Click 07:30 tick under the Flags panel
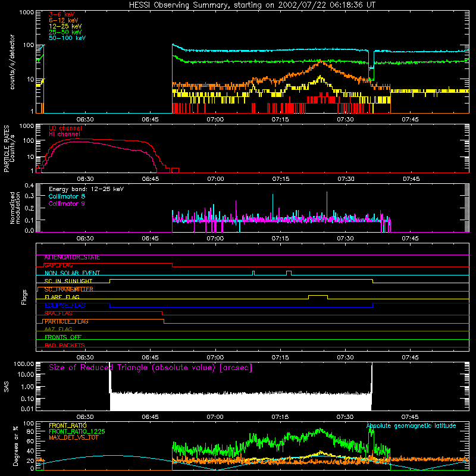The image size is (476, 476). 345,358
